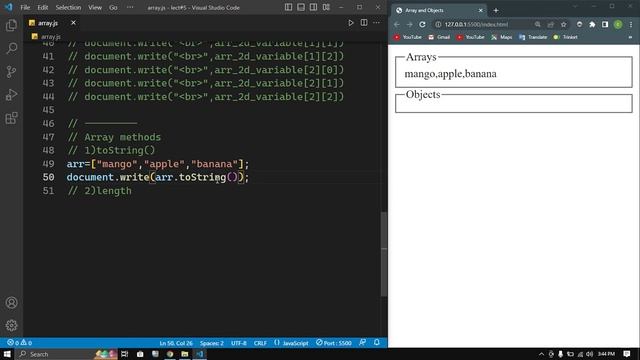This screenshot has width=640, height=360.
Task: Click Live Server Port : 5500 status
Action: tap(334, 343)
